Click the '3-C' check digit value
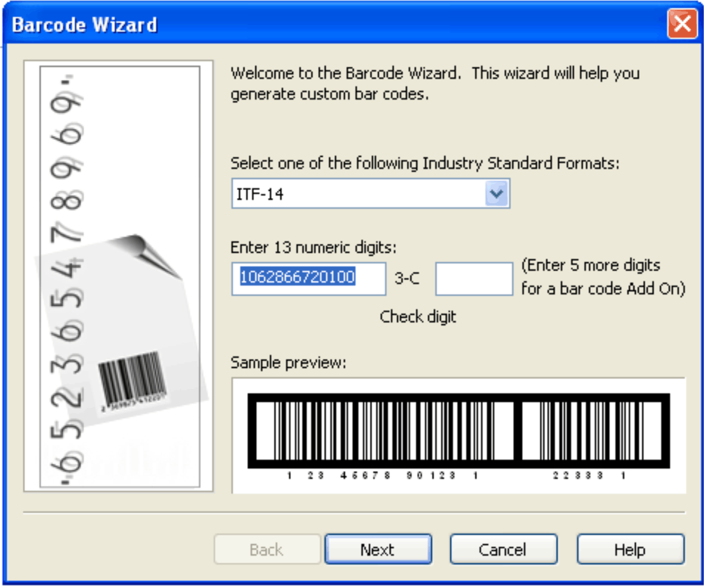Image resolution: width=704 pixels, height=588 pixels. point(407,278)
